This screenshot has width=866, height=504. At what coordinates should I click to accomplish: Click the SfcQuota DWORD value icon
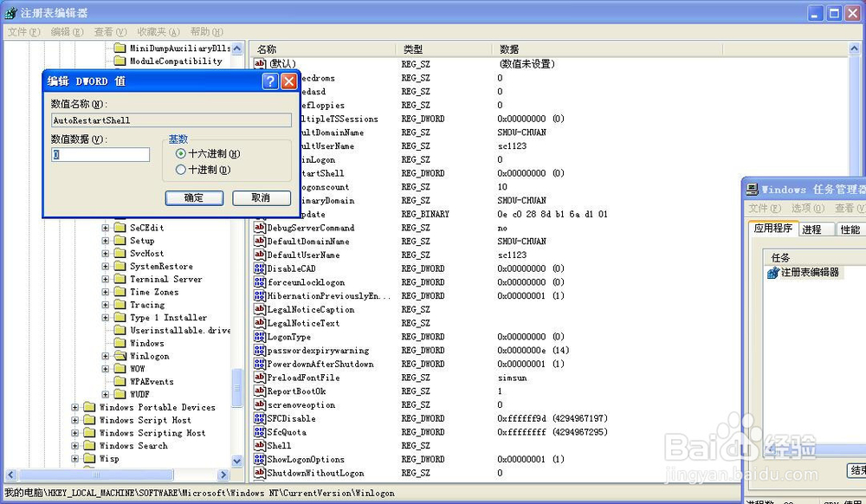[x=260, y=431]
